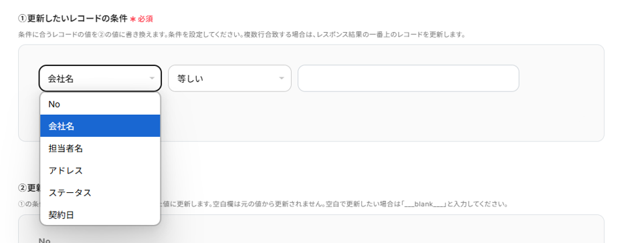Choose 契約日 from the dropdown list
The height and width of the screenshot is (243, 644).
pos(100,215)
